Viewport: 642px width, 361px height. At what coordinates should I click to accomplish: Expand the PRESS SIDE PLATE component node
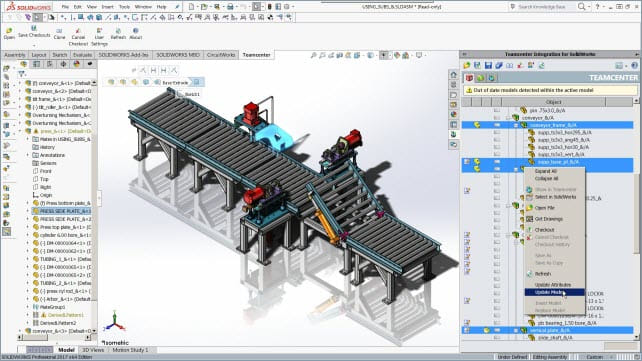pyautogui.click(x=28, y=211)
